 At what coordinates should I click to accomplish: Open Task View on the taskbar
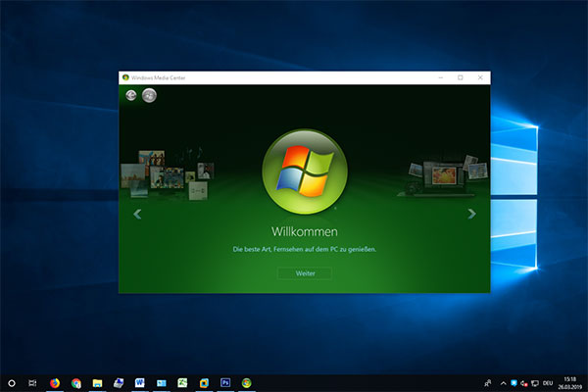pyautogui.click(x=32, y=383)
